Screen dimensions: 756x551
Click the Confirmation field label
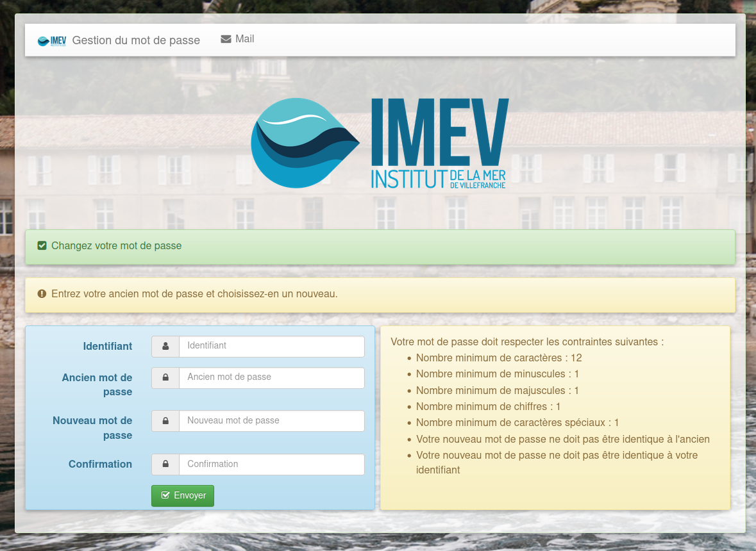100,465
